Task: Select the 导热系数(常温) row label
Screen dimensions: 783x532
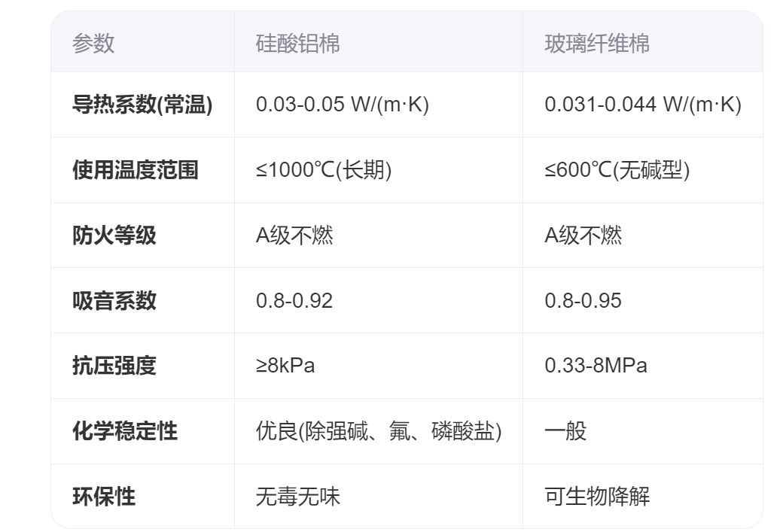Action: tap(142, 105)
